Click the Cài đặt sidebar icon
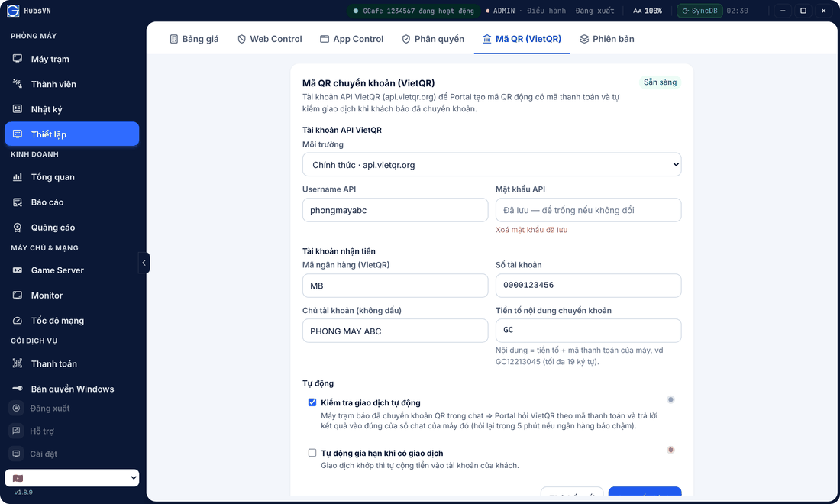The image size is (840, 504). tap(16, 454)
